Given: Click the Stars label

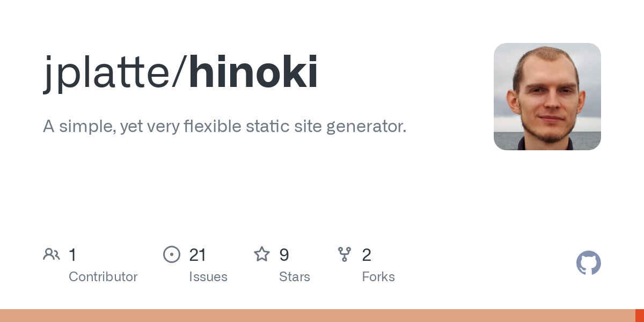Looking at the screenshot, I should (x=295, y=277).
